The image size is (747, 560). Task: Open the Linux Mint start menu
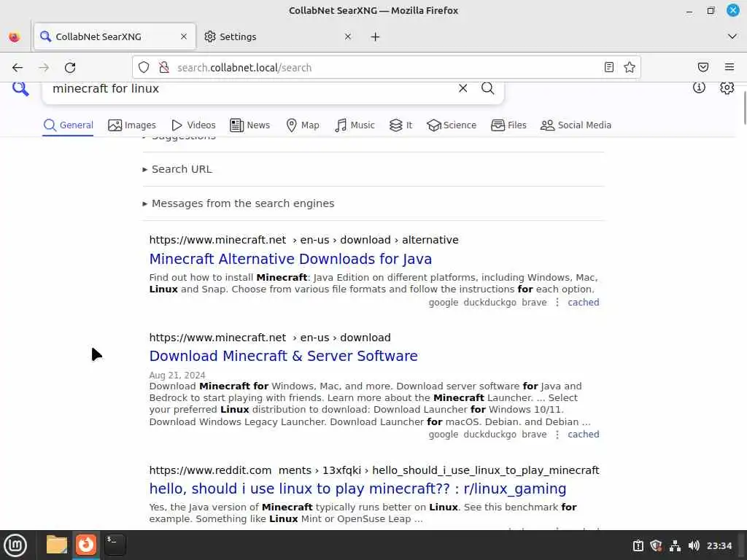[x=15, y=545]
